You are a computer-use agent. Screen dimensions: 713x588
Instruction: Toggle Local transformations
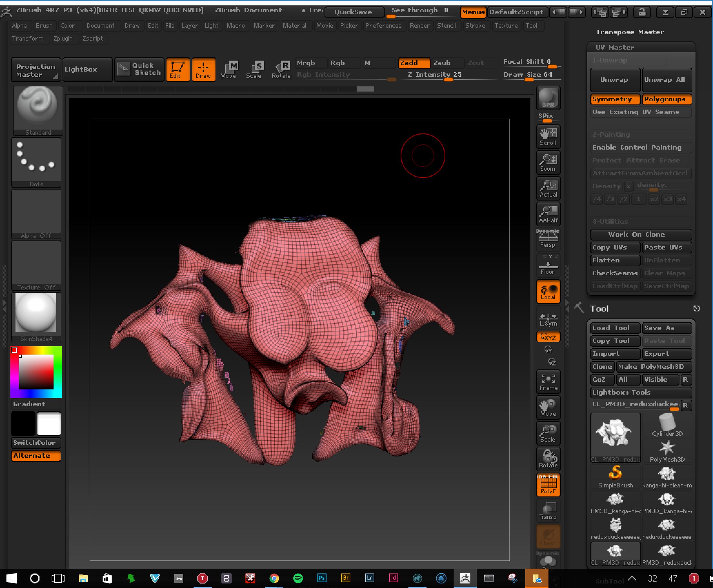point(548,292)
